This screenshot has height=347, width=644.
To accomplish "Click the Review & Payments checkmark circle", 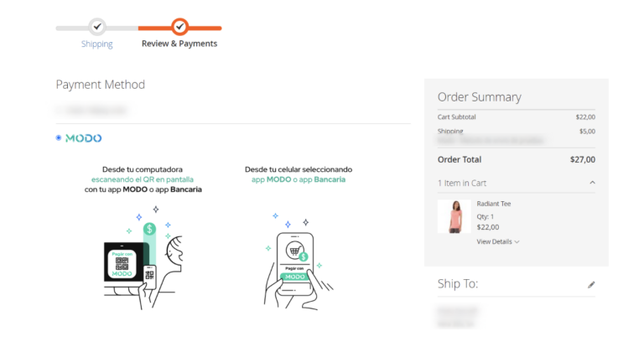I will tap(179, 27).
